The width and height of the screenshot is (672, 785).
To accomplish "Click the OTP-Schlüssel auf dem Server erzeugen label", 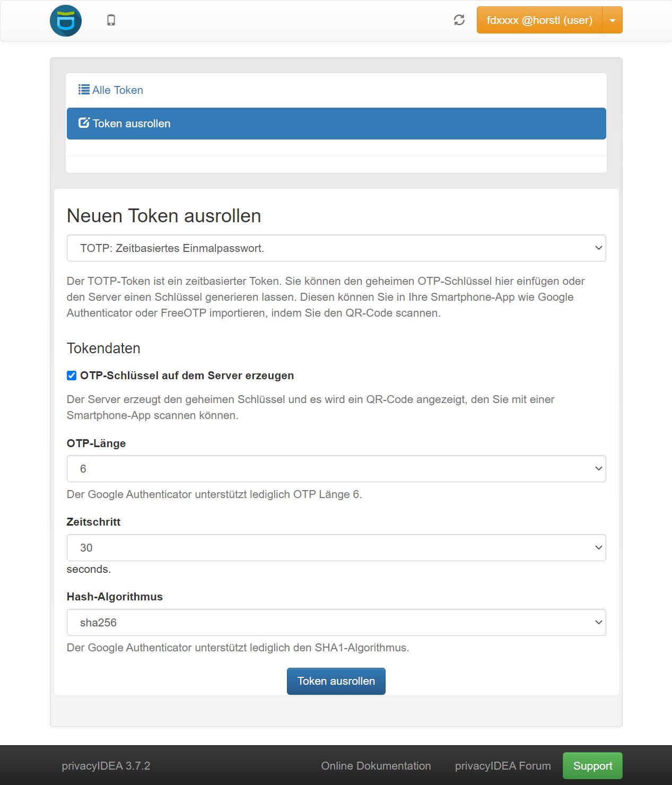I will (187, 376).
